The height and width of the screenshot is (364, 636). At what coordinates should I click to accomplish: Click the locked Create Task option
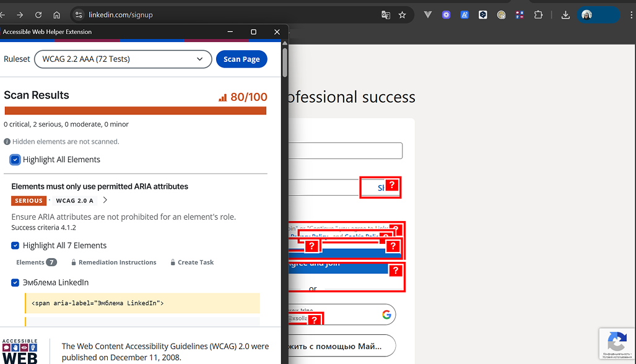tap(195, 262)
